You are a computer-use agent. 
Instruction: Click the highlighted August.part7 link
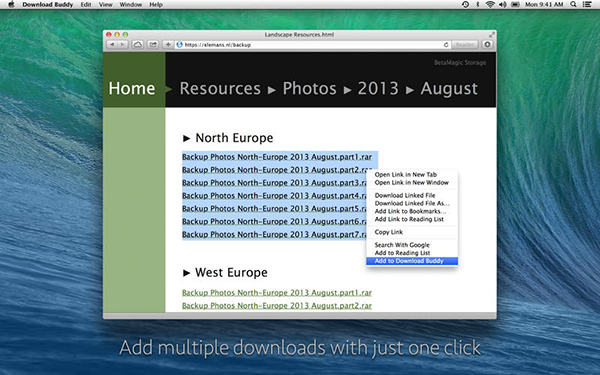pos(274,235)
